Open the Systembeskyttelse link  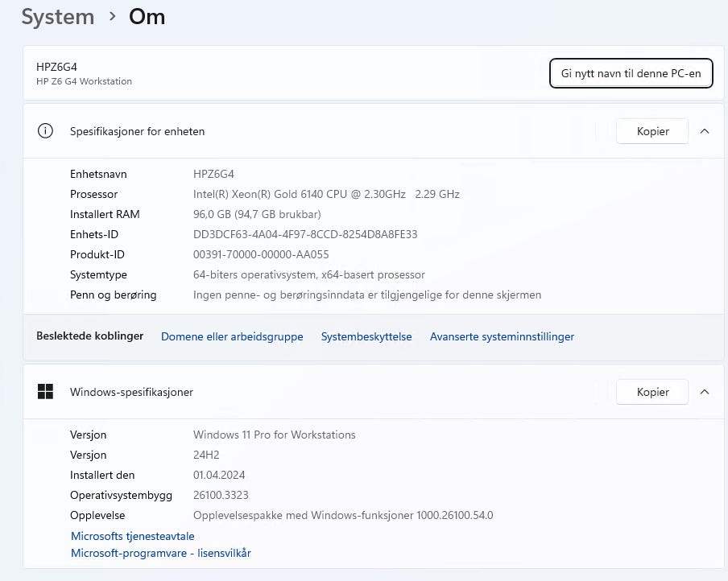click(366, 336)
